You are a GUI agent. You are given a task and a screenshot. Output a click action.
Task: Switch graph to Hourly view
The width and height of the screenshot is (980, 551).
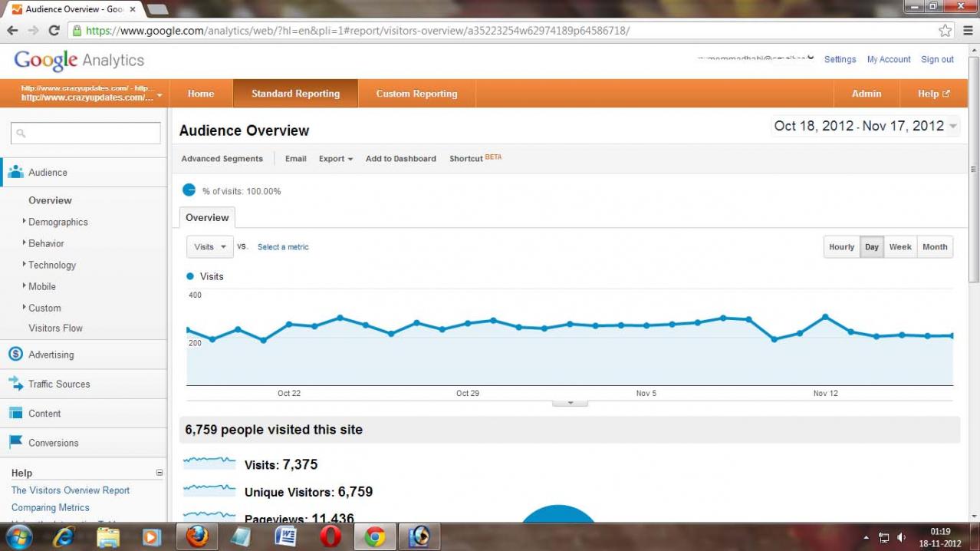841,247
